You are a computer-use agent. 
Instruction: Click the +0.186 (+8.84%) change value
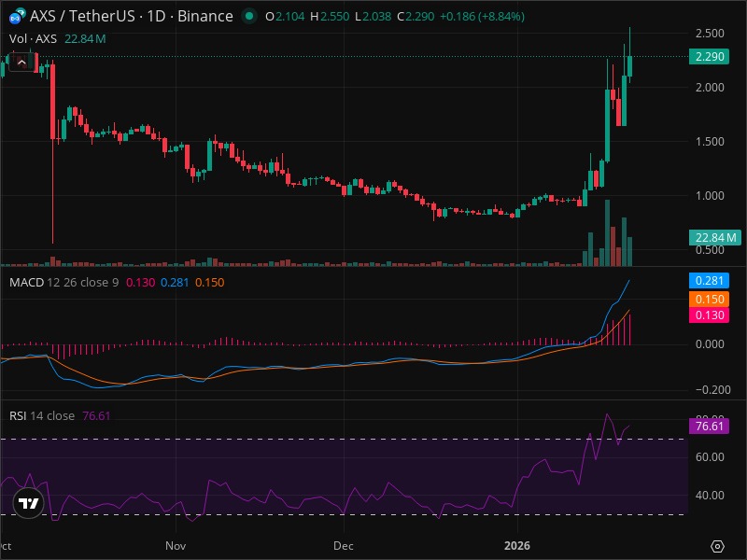[x=482, y=17]
